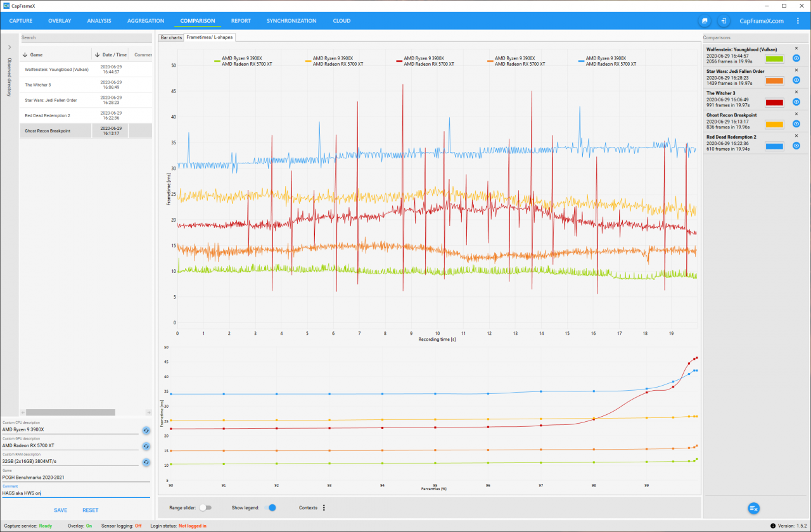The height and width of the screenshot is (532, 811).
Task: Save the record description with SAVE
Action: pyautogui.click(x=61, y=510)
